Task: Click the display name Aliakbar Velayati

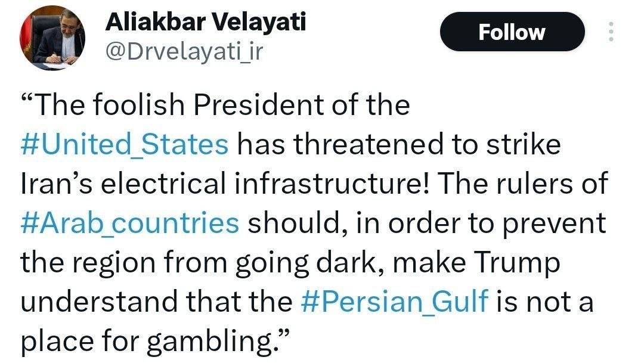Action: pyautogui.click(x=206, y=23)
